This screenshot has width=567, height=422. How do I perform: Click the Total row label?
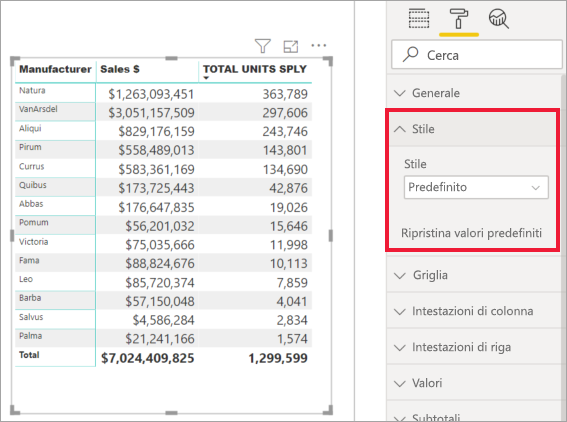(29, 355)
